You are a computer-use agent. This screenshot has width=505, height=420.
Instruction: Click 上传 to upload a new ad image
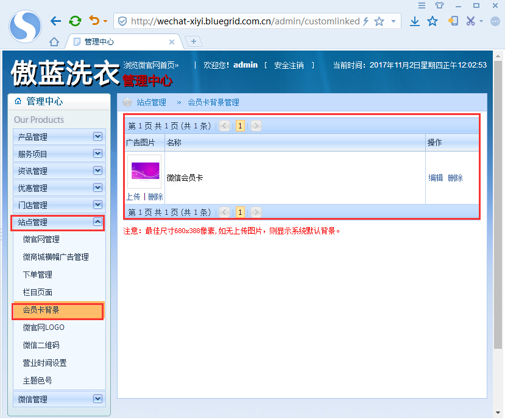(133, 197)
